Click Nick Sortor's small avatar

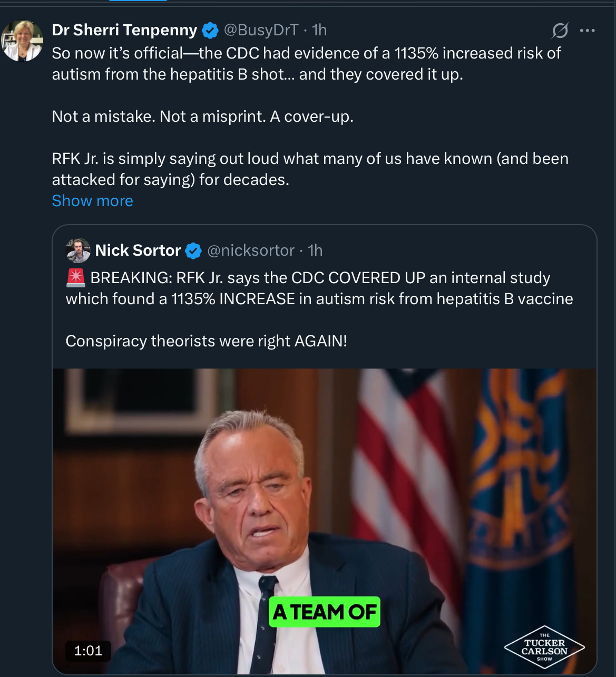[x=78, y=250]
